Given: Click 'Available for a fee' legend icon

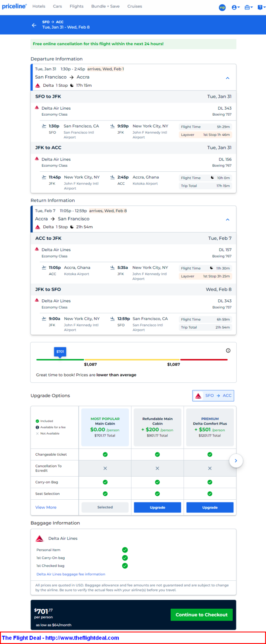Looking at the screenshot, I should [37, 427].
